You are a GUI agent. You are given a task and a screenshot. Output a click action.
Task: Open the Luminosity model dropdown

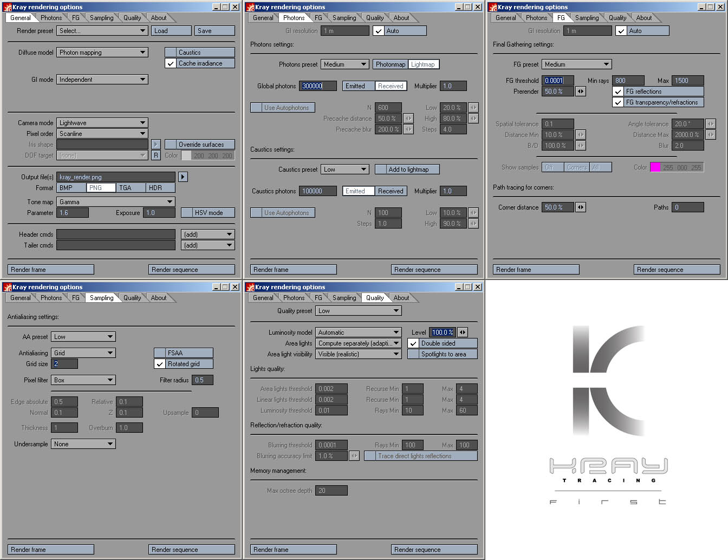pyautogui.click(x=359, y=332)
